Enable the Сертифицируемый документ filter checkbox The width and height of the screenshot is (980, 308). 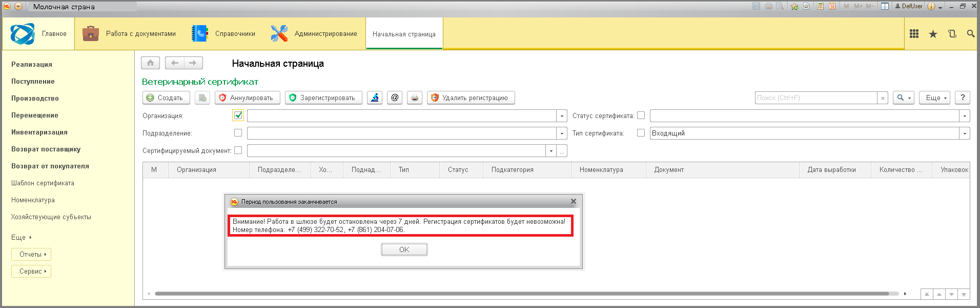coord(238,150)
